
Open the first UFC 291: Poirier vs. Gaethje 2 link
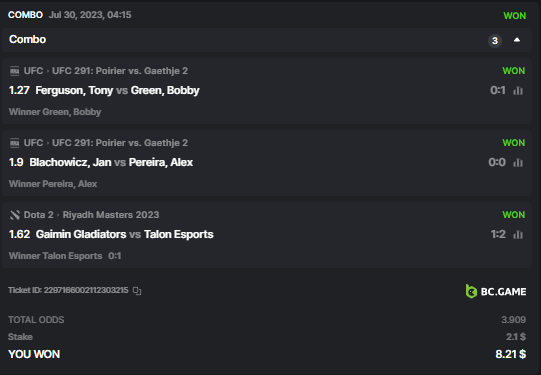[x=120, y=71]
